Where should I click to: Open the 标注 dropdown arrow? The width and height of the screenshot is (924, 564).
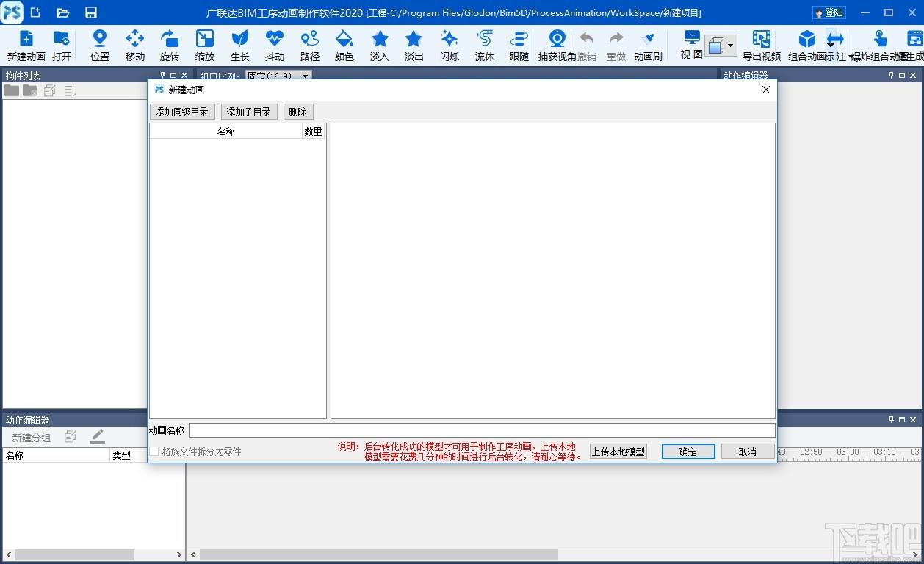851,57
